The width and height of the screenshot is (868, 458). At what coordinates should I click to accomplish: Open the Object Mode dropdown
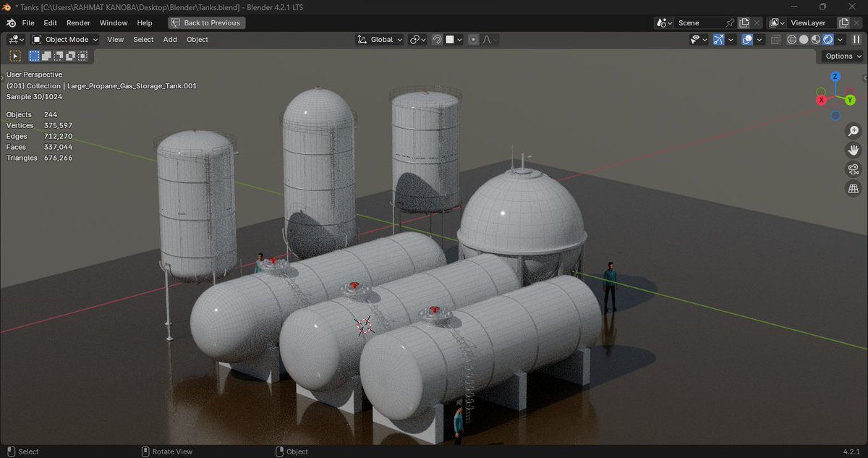pos(64,40)
